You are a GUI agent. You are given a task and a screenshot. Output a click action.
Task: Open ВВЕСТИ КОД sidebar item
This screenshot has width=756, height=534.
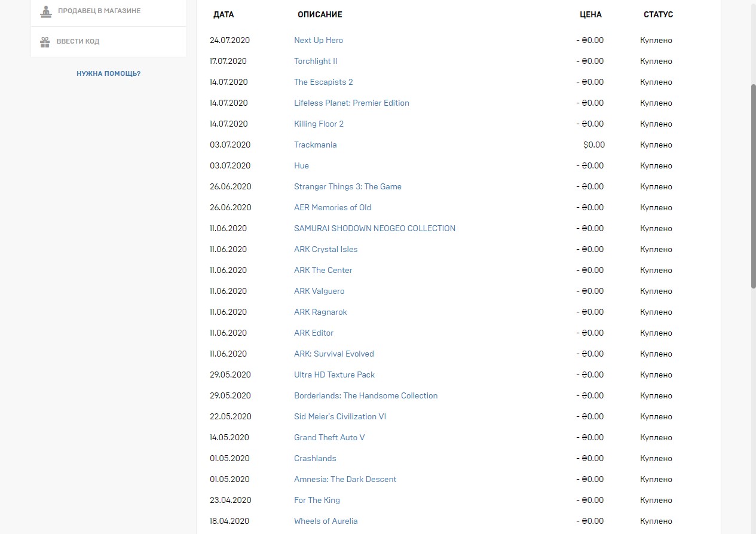pyautogui.click(x=108, y=42)
